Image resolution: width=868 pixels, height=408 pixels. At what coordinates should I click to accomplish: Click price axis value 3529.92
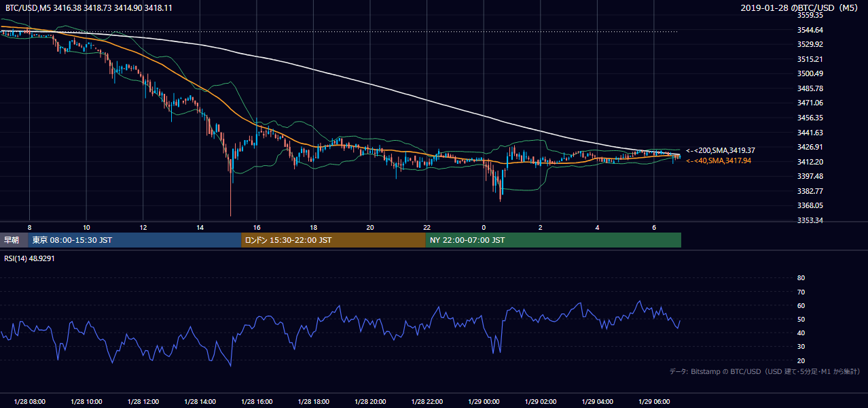coord(810,44)
